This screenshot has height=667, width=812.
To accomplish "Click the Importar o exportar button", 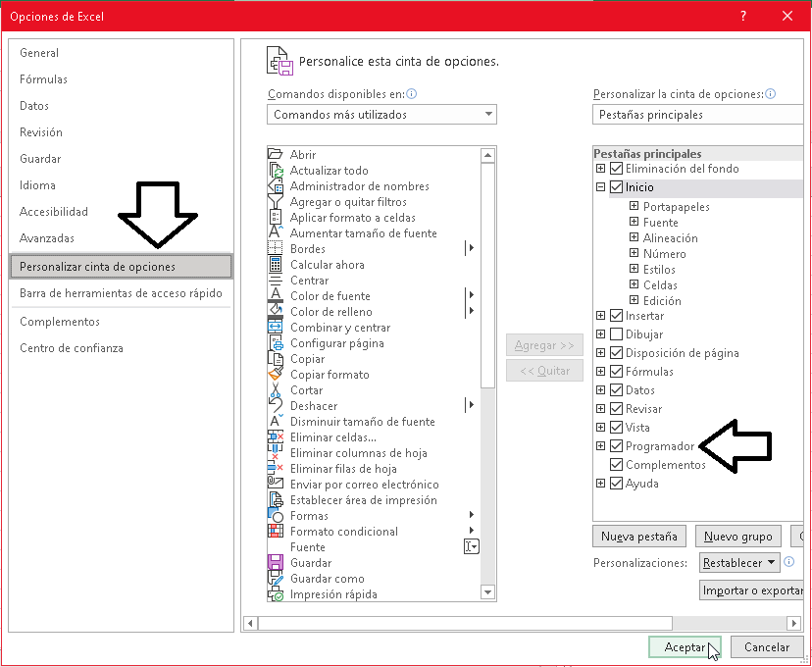I will 751,590.
